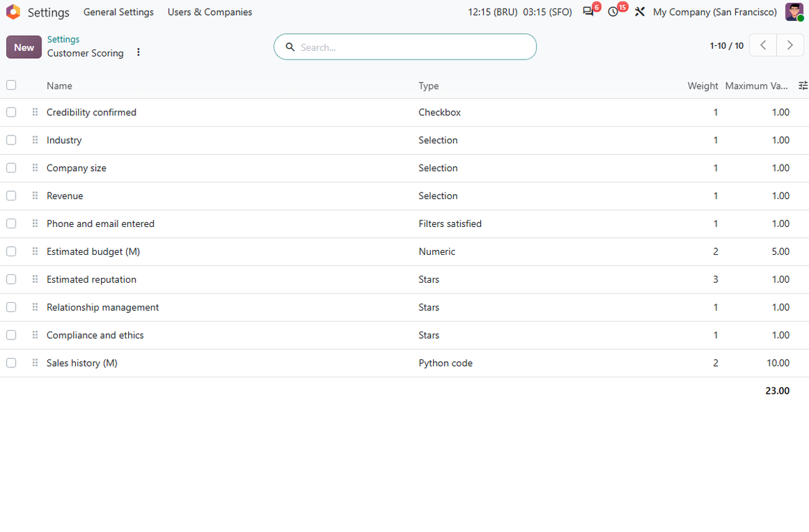Open the Users & Companies menu

[210, 12]
